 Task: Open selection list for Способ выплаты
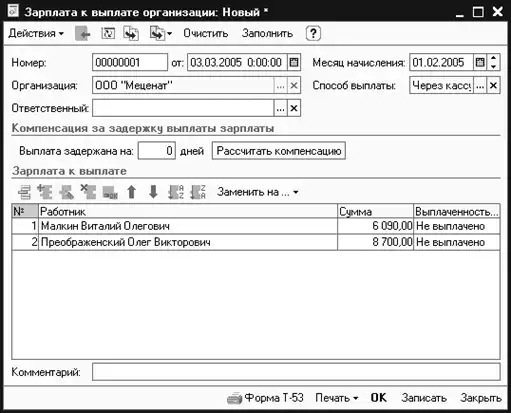click(x=480, y=86)
